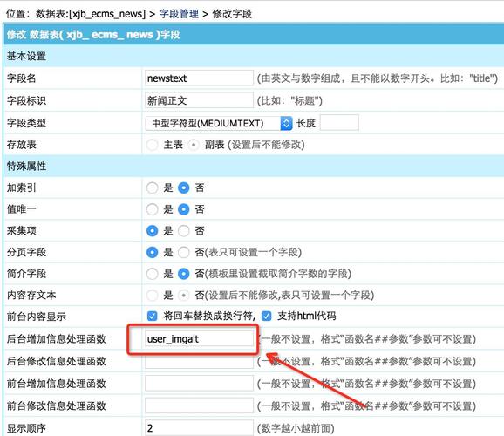Click the 前台内容显示 row label
504x436 pixels.
click(37, 317)
